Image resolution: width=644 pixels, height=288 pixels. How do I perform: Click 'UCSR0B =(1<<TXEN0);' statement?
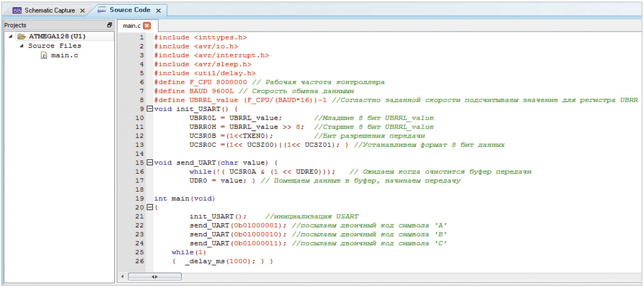click(x=231, y=136)
